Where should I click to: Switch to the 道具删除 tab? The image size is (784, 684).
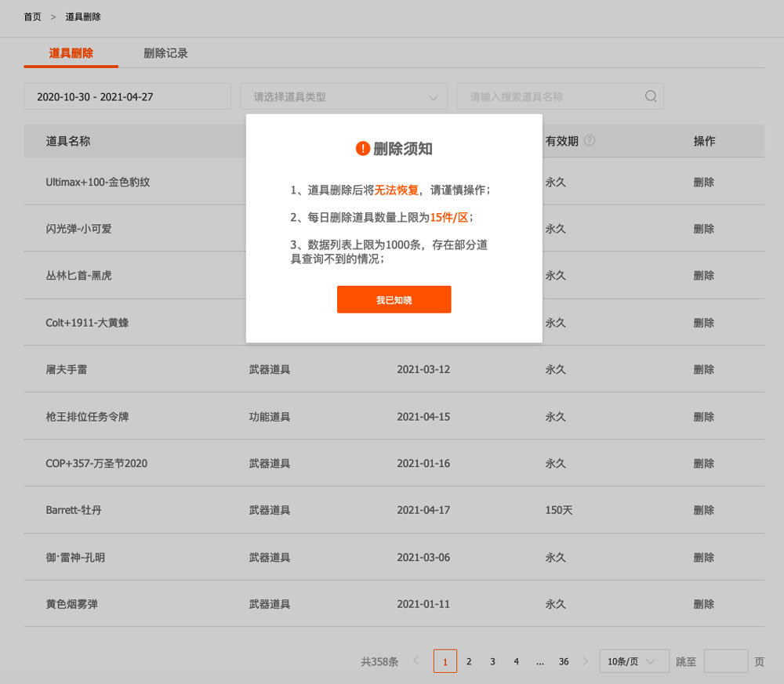coord(71,53)
